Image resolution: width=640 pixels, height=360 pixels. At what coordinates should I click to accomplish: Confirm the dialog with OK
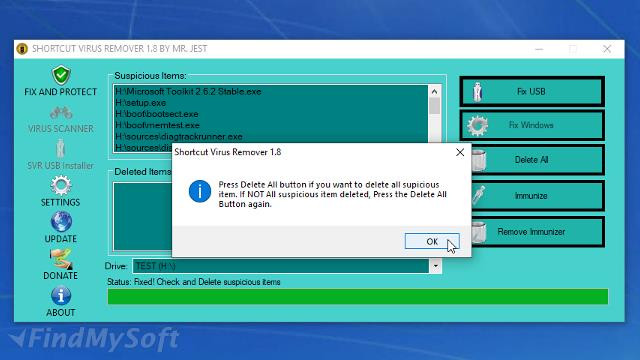pos(432,241)
